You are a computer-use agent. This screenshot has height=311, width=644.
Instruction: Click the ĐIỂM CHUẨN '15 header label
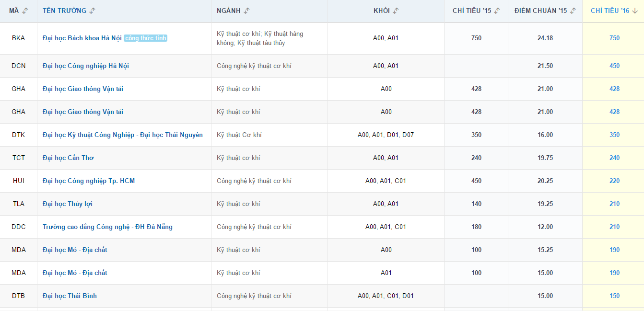(x=541, y=11)
